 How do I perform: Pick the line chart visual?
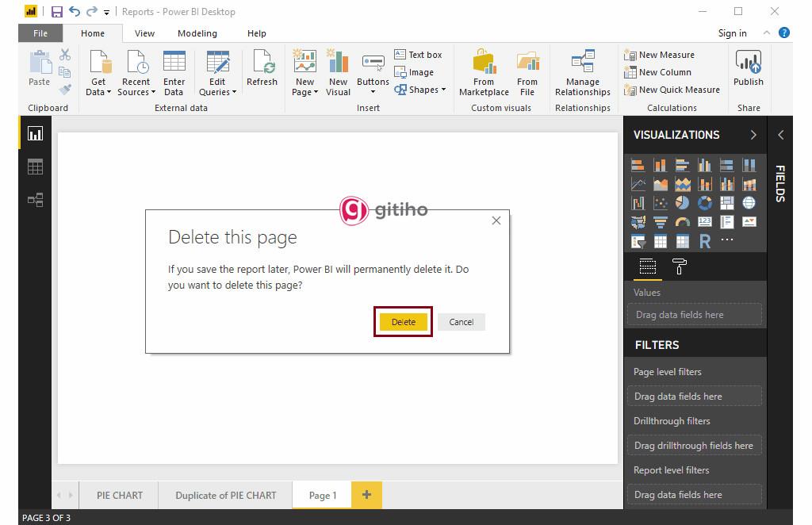click(x=638, y=184)
